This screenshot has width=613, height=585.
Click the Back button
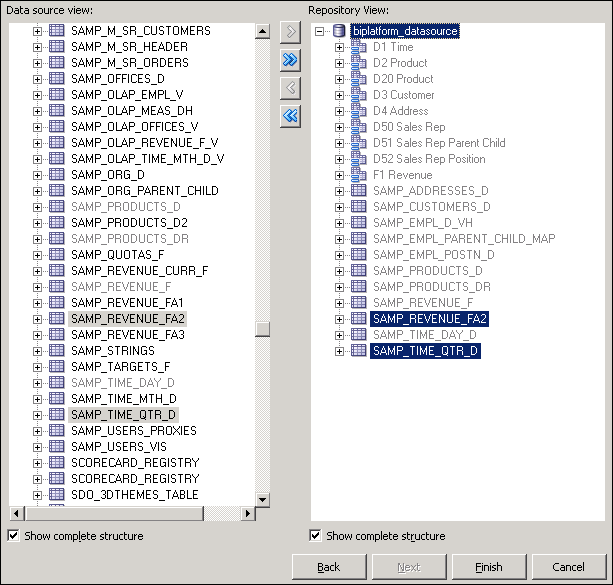329,567
